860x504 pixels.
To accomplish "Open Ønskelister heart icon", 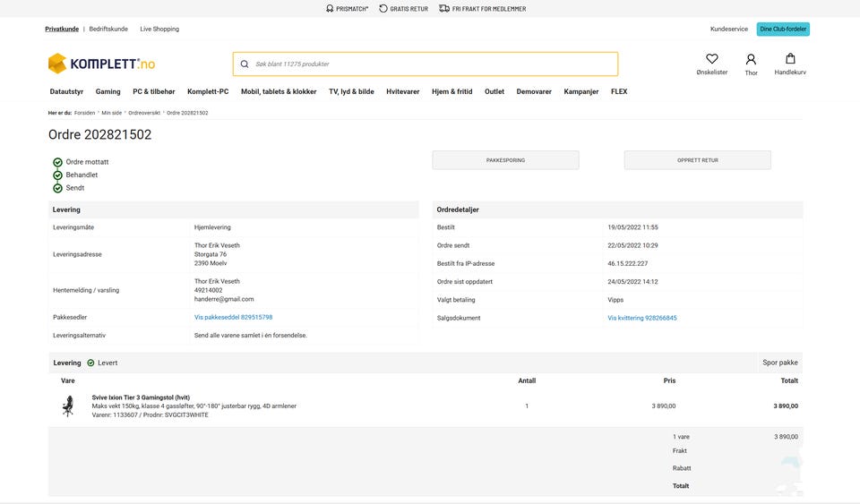I will [712, 59].
